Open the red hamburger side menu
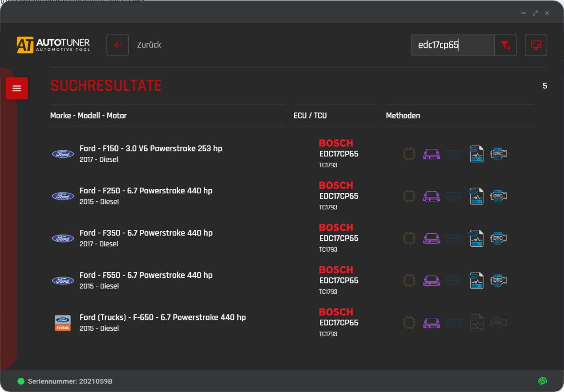564x392 pixels. click(17, 88)
